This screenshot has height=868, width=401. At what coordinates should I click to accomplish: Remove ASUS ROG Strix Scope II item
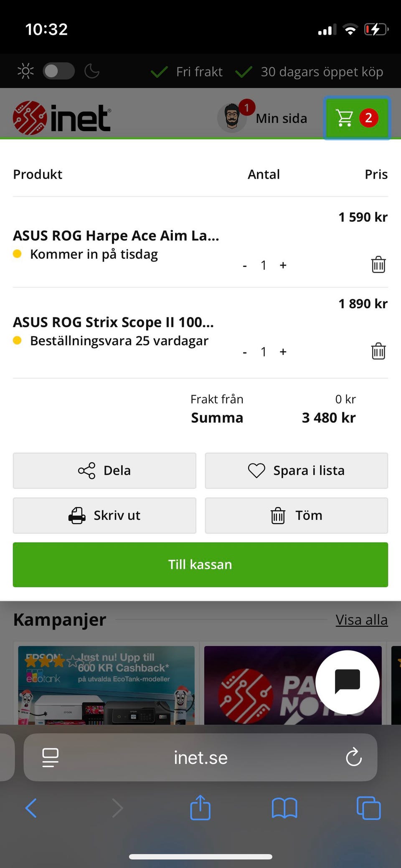pyautogui.click(x=378, y=351)
